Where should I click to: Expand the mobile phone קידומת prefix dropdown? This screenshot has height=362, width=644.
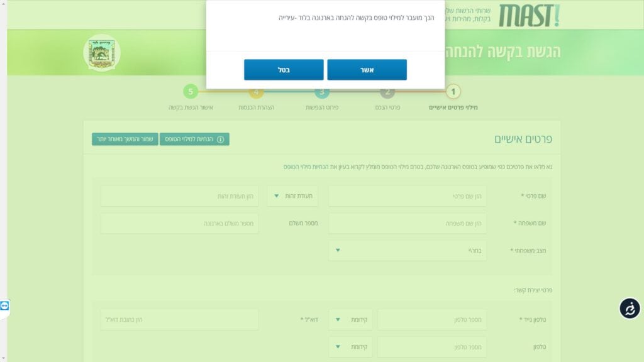coord(350,320)
